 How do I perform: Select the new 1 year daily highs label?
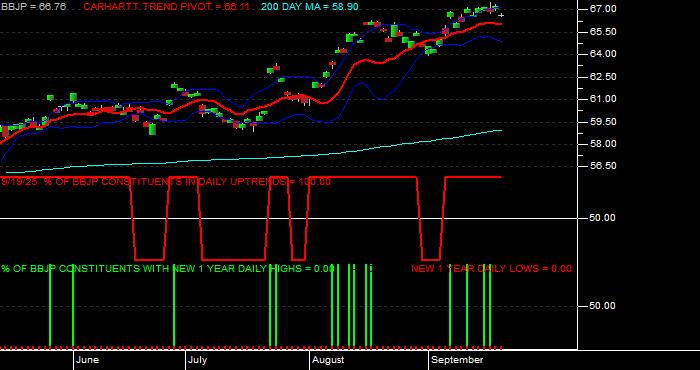click(x=168, y=269)
